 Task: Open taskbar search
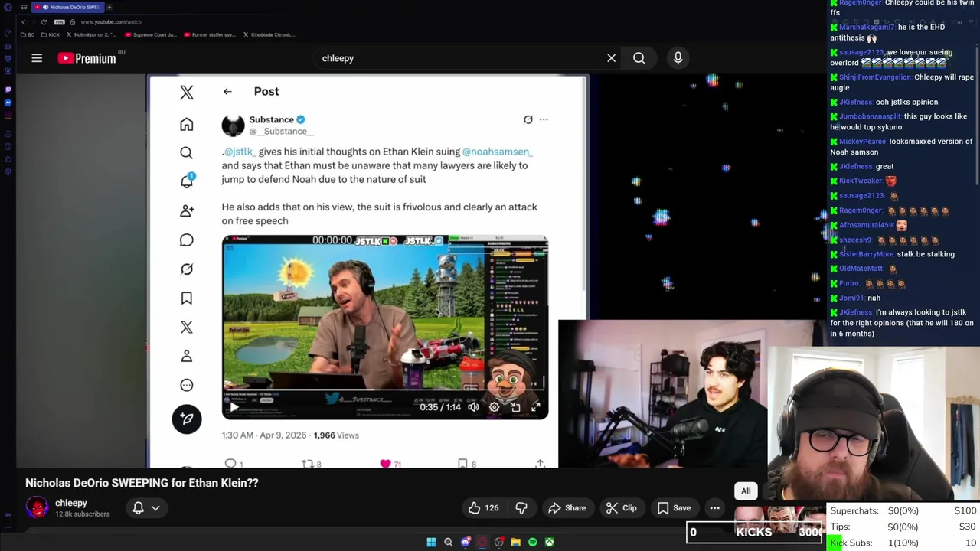point(449,542)
